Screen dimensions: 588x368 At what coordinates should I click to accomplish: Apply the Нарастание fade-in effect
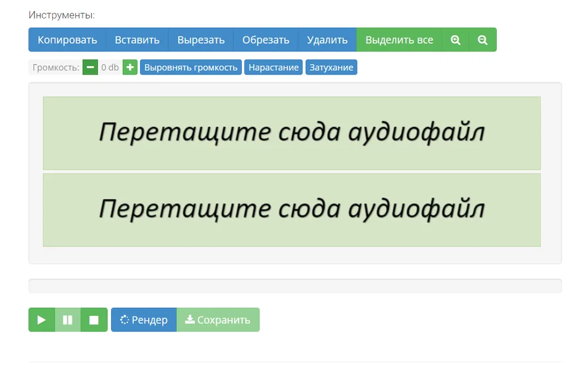(x=274, y=67)
